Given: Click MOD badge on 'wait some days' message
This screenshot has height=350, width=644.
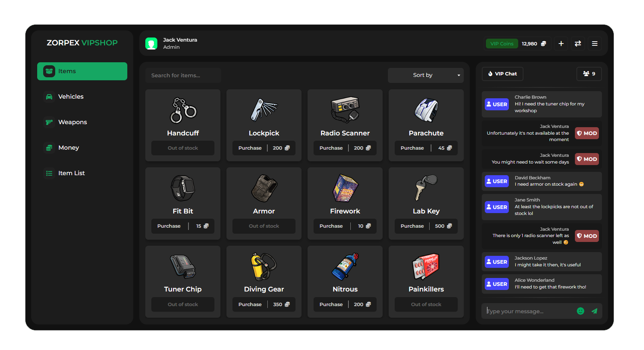Looking at the screenshot, I should coord(587,159).
